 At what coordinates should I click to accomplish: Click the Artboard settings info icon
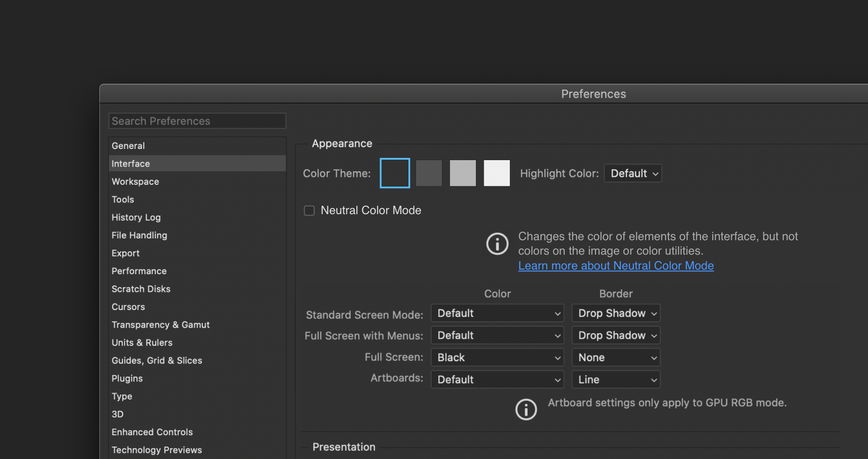point(526,410)
